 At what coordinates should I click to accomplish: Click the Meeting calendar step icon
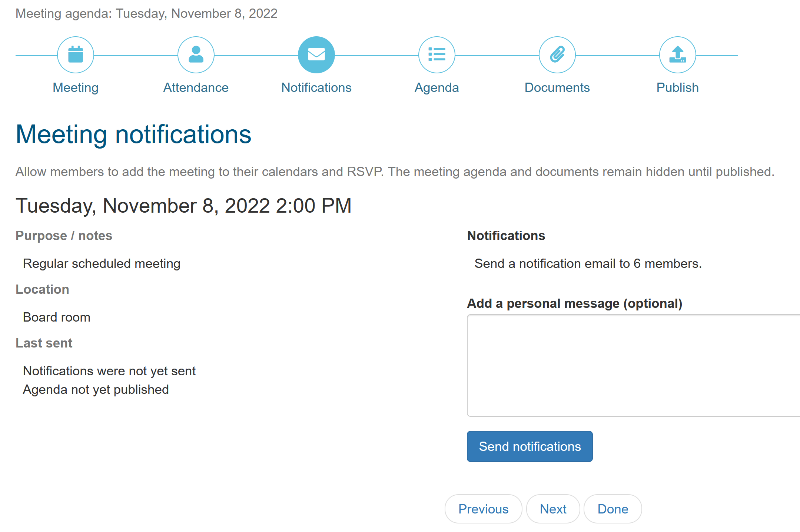coord(76,55)
